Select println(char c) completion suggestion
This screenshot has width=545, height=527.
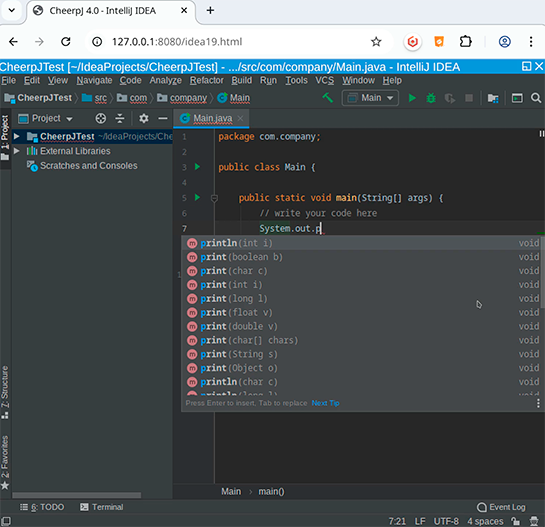[x=361, y=382]
